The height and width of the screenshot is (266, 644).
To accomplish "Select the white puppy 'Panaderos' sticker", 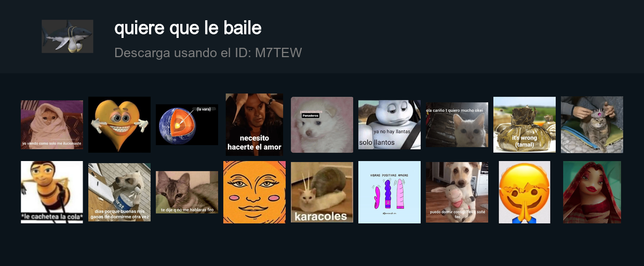I will click(x=322, y=125).
